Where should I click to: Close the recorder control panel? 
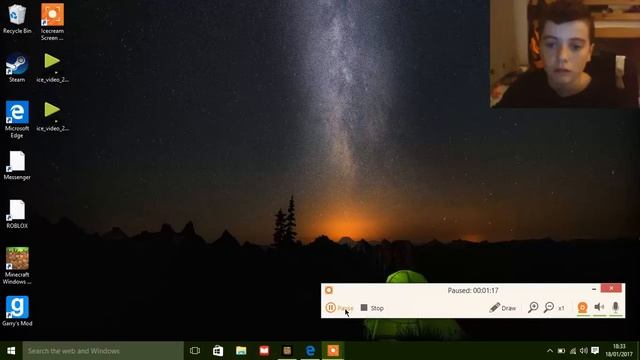click(611, 288)
